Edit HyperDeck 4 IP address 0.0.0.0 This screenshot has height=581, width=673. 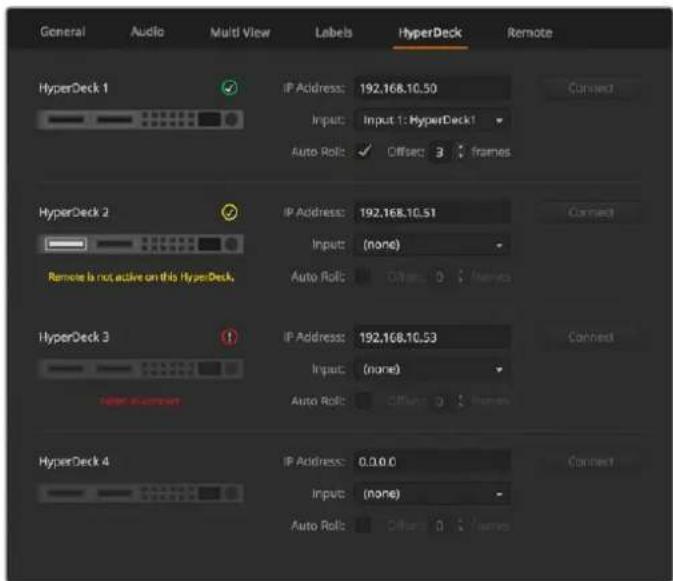[432, 462]
